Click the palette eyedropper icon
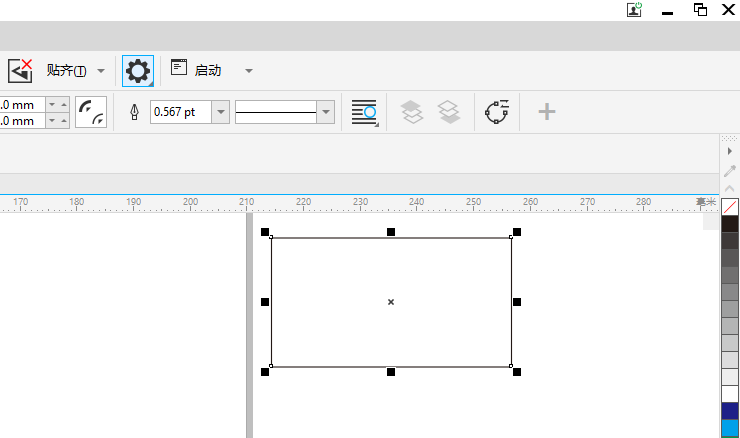Image resolution: width=740 pixels, height=438 pixels. pyautogui.click(x=730, y=170)
